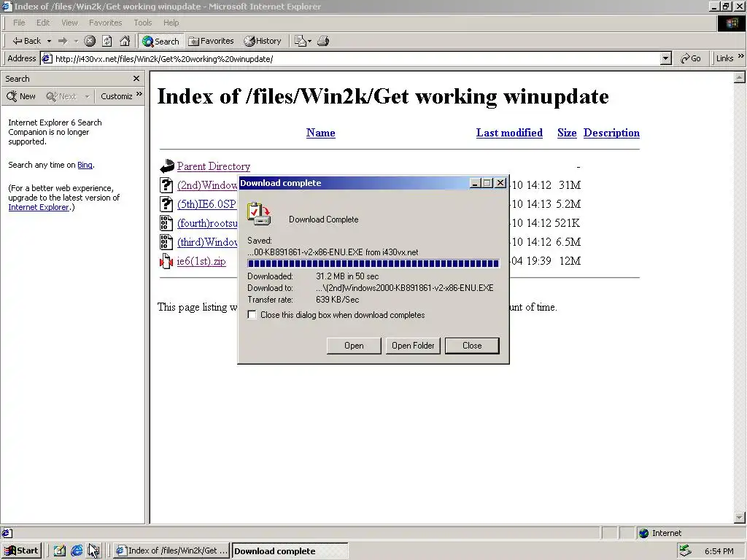Sort listing by Size column
The width and height of the screenshot is (747, 560).
tap(567, 133)
